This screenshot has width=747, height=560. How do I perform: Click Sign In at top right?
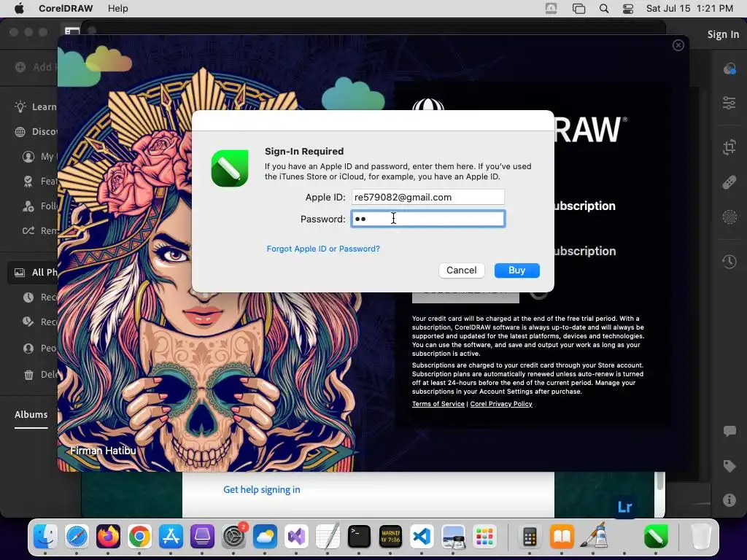[x=723, y=34]
